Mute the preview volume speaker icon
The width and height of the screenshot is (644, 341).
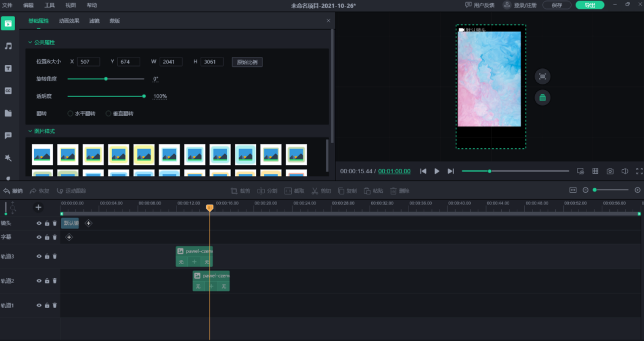(x=625, y=172)
